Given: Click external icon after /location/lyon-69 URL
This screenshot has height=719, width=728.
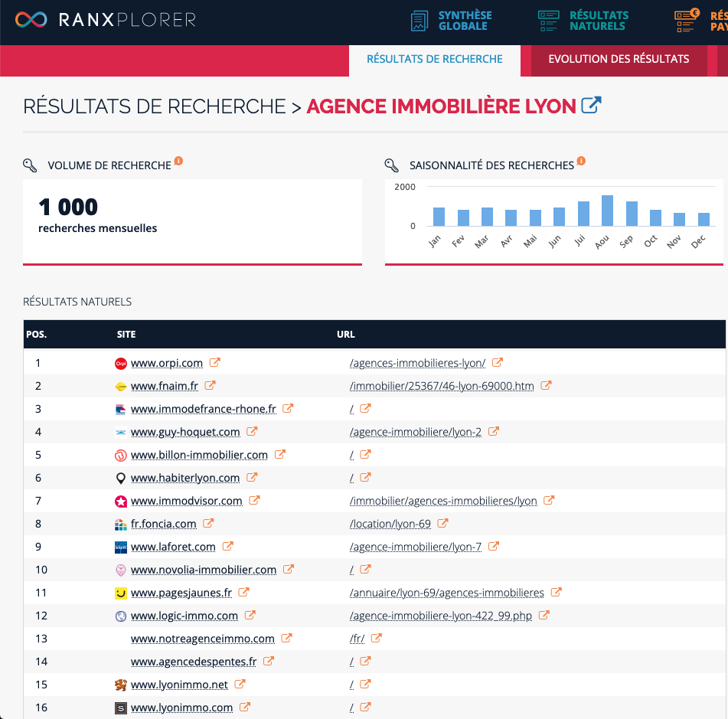Looking at the screenshot, I should pyautogui.click(x=443, y=524).
